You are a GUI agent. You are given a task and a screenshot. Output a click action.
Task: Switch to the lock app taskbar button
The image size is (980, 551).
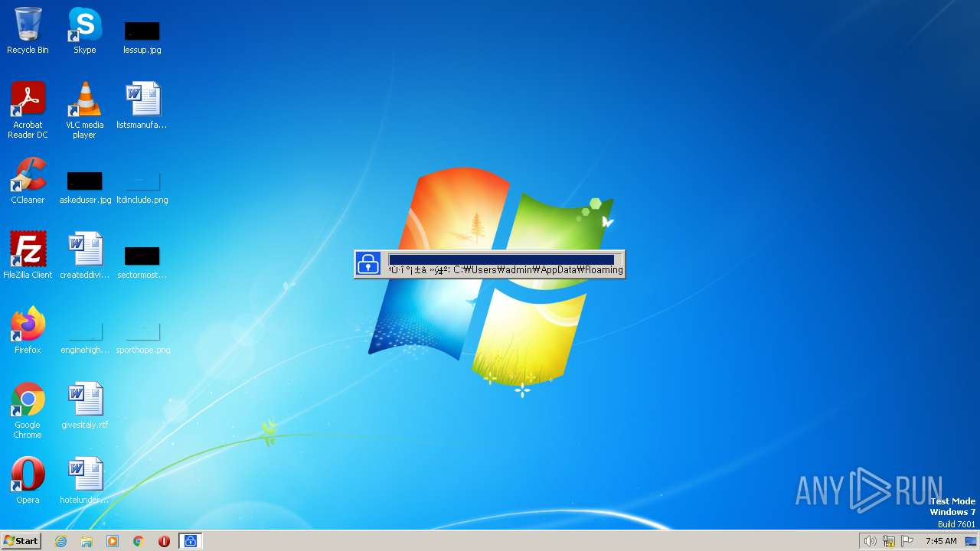[x=190, y=541]
